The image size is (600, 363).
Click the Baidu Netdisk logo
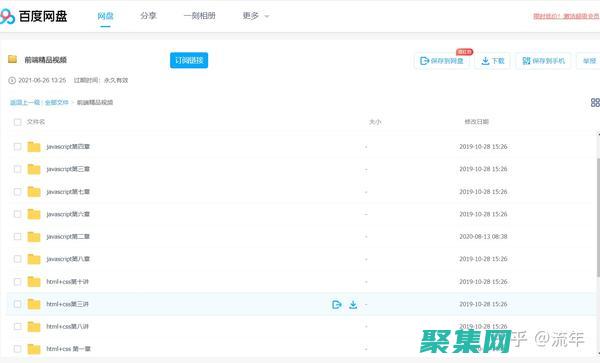click(34, 16)
